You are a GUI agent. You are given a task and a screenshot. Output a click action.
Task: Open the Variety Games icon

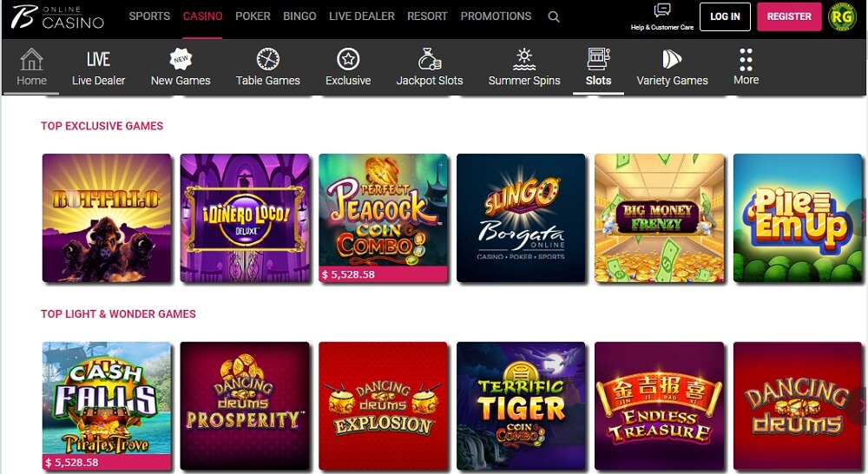pyautogui.click(x=672, y=59)
